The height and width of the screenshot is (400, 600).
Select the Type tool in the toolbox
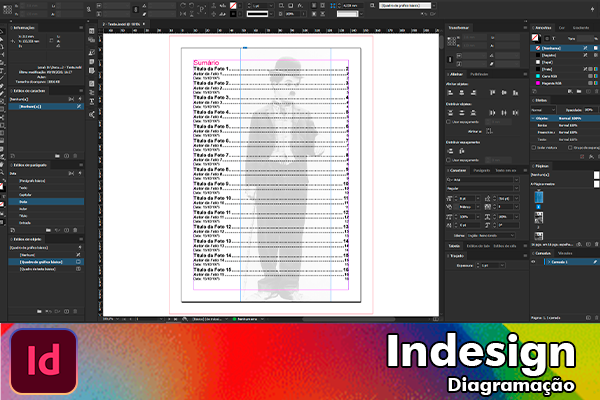point(2,70)
